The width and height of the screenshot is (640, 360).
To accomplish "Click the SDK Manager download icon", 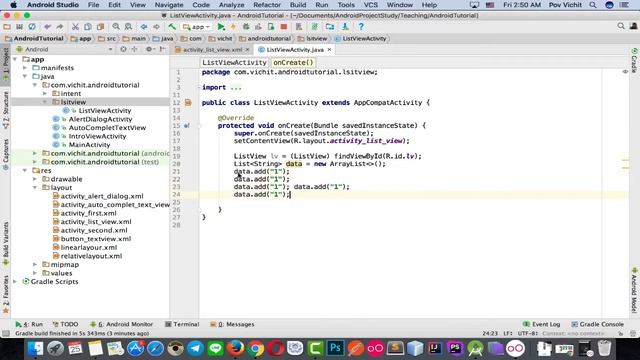I will (x=345, y=27).
